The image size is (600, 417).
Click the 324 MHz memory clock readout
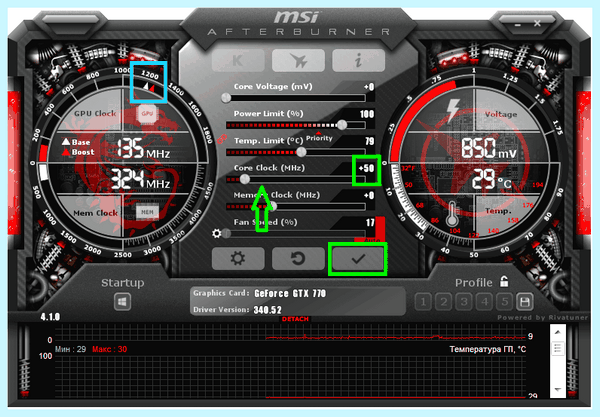click(x=140, y=179)
